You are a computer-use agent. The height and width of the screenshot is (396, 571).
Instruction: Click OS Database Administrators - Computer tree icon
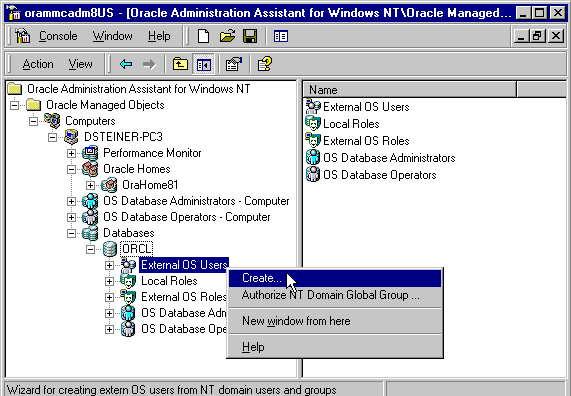90,201
